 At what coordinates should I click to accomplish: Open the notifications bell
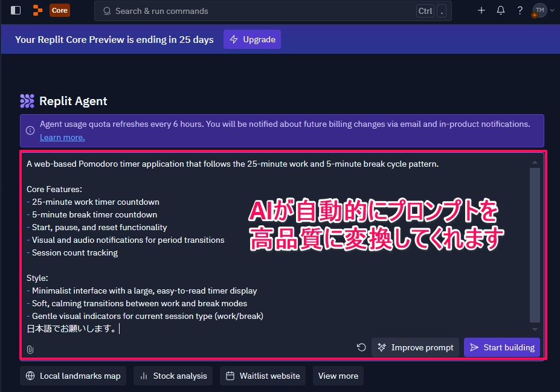(x=500, y=10)
